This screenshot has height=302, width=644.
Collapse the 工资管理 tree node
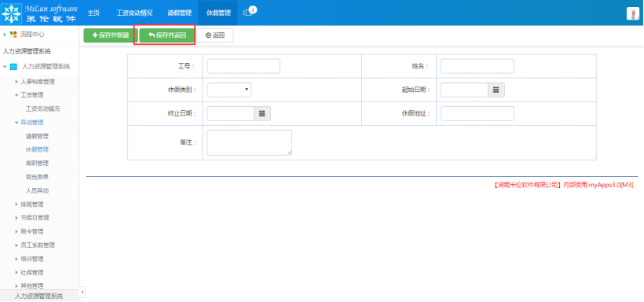click(x=16, y=95)
